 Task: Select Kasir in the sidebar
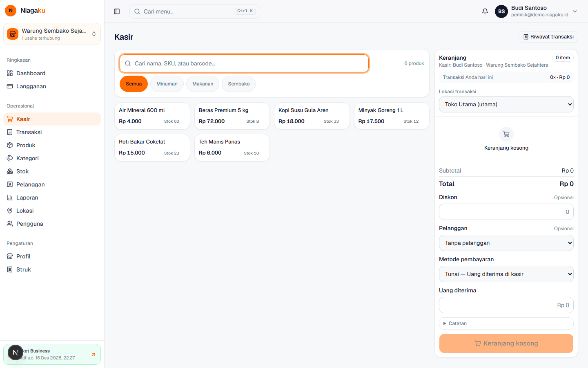(52, 119)
